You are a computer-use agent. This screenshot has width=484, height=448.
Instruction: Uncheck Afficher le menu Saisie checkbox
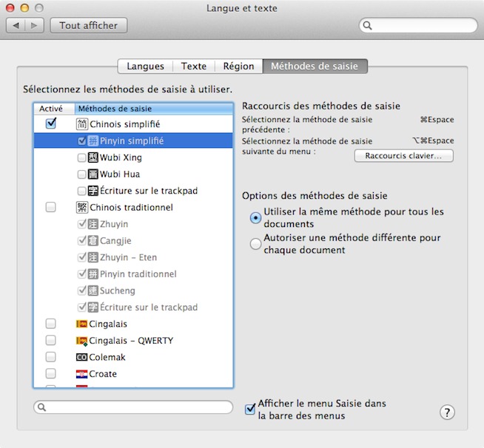coord(250,408)
